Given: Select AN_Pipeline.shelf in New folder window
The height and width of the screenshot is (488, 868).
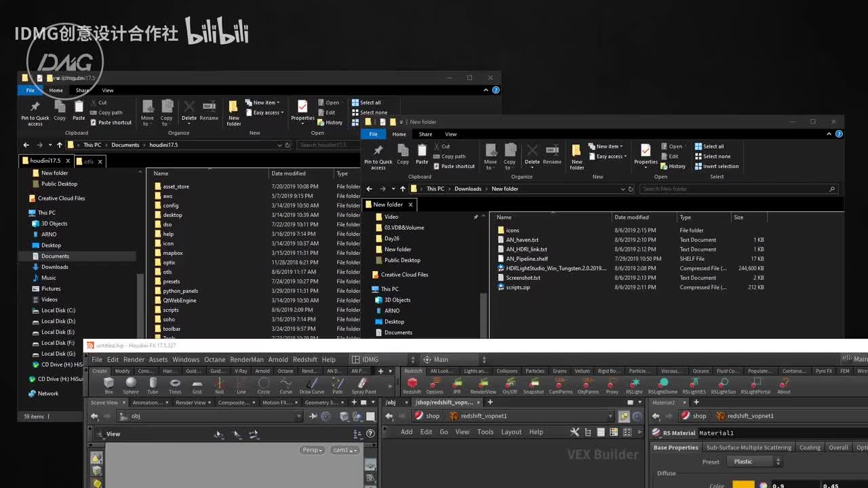Looking at the screenshot, I should [x=527, y=259].
